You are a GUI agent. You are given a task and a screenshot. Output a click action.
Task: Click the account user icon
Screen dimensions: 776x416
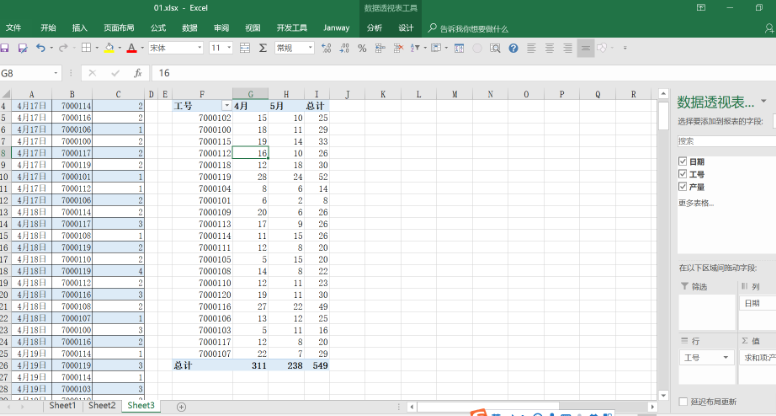coord(769,29)
